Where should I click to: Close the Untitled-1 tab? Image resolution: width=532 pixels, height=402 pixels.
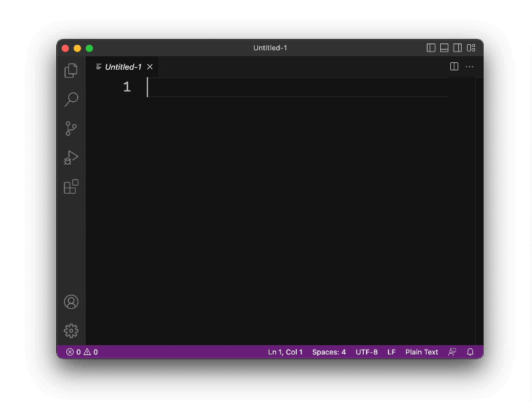pos(150,67)
